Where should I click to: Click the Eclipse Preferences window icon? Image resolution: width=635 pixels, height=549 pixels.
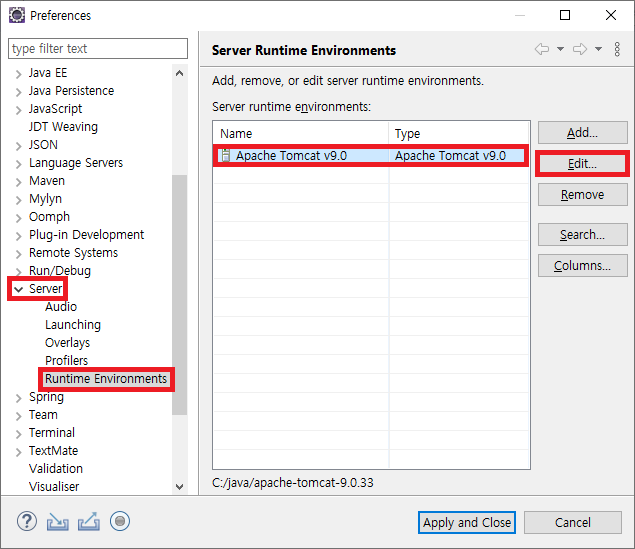pos(17,15)
